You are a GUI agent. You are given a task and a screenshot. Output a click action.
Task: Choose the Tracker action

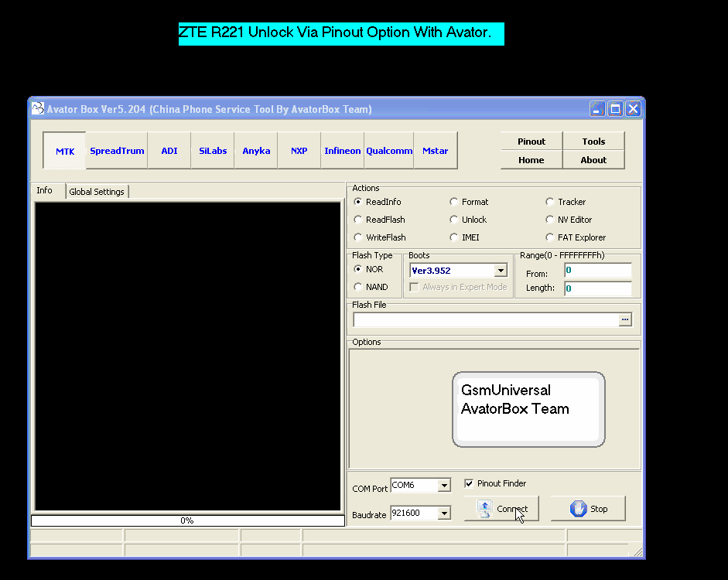pos(566,202)
